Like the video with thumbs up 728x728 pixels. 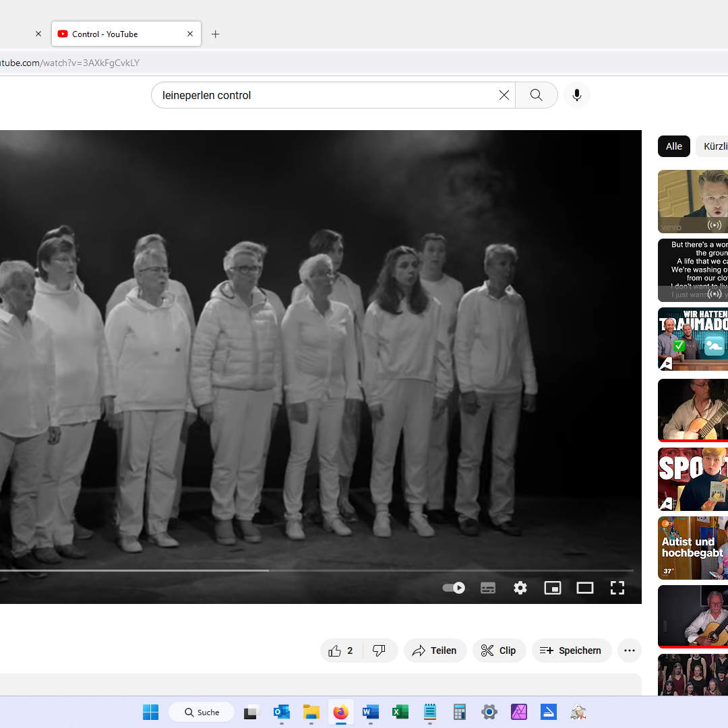pyautogui.click(x=341, y=650)
